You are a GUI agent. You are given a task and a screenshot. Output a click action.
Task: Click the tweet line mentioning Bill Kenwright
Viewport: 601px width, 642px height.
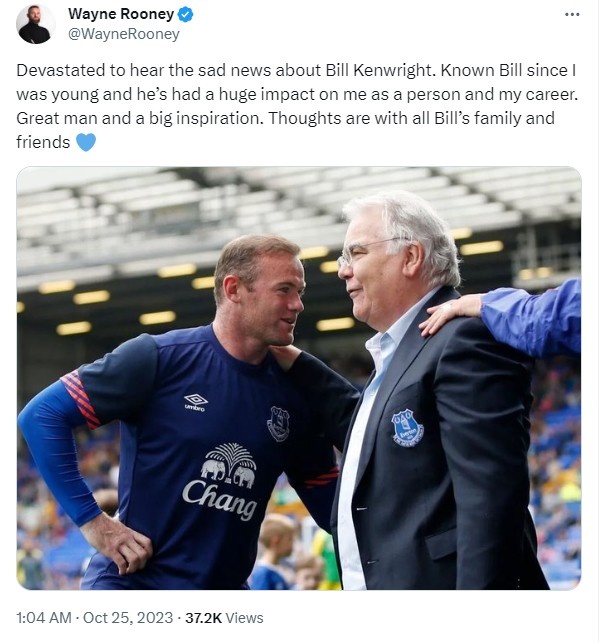point(296,70)
